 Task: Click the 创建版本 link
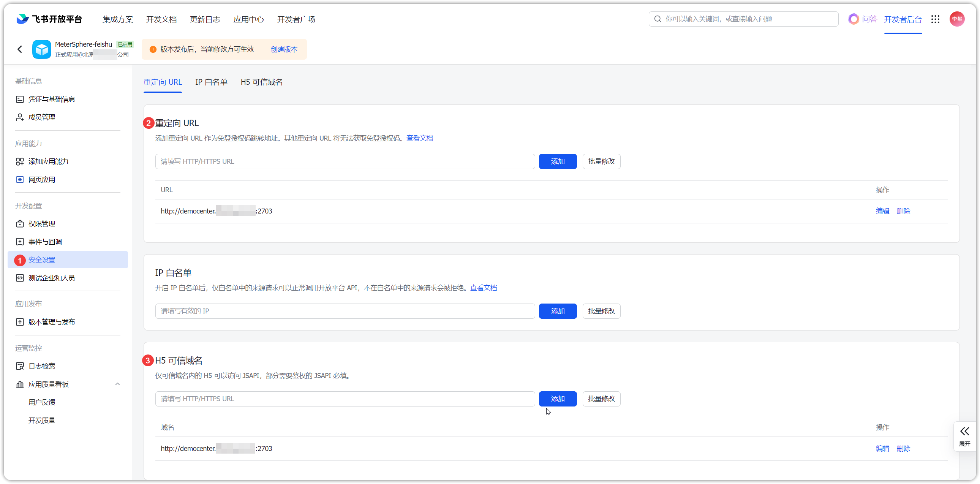coord(284,49)
